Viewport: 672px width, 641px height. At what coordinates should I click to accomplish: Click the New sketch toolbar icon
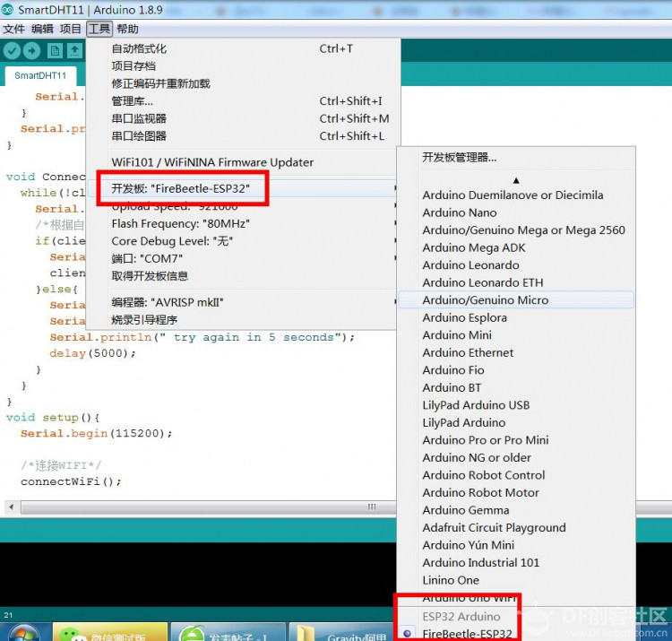55,51
